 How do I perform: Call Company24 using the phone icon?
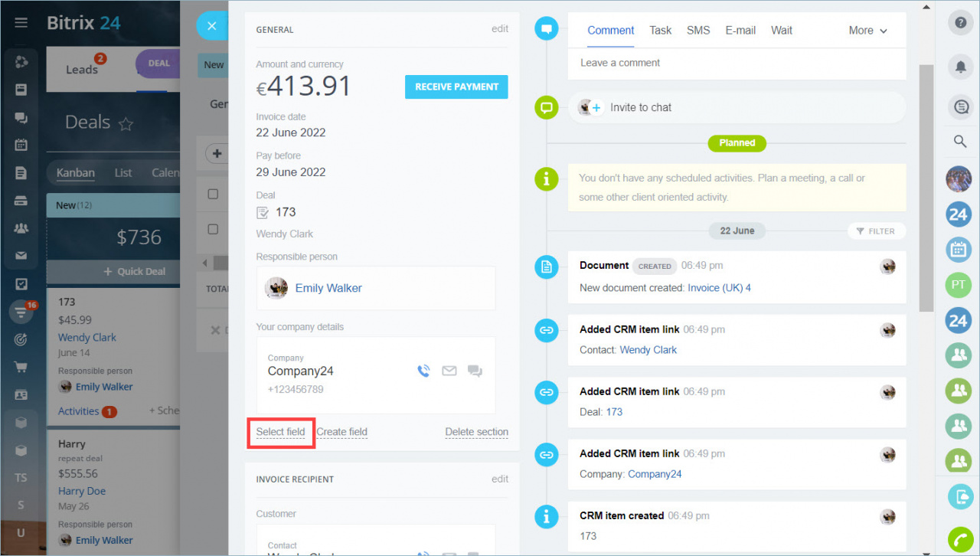click(x=423, y=371)
